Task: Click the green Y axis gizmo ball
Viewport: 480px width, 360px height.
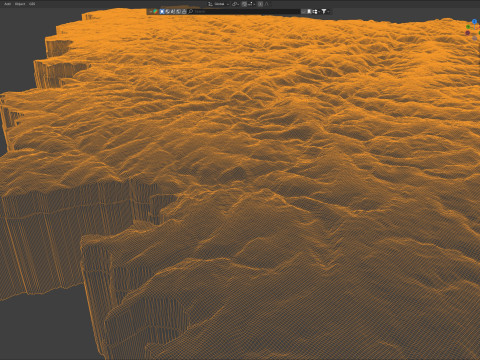Action: 468,27
